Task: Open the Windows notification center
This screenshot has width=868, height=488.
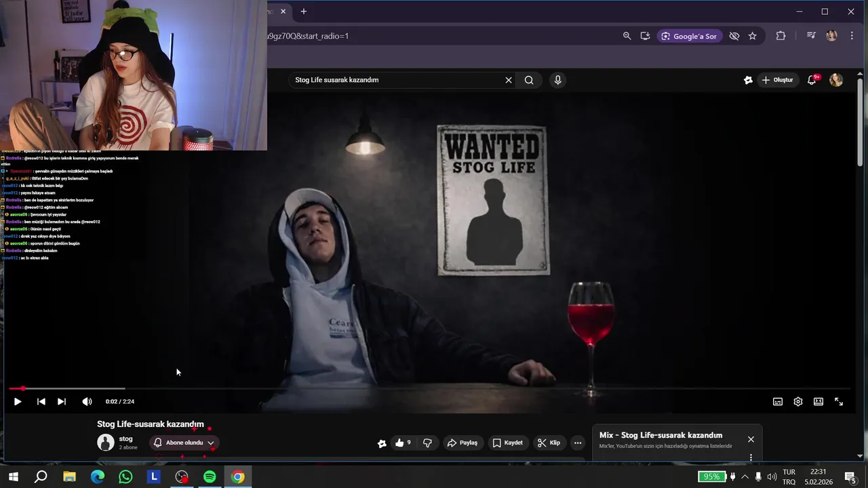Action: coord(850,476)
